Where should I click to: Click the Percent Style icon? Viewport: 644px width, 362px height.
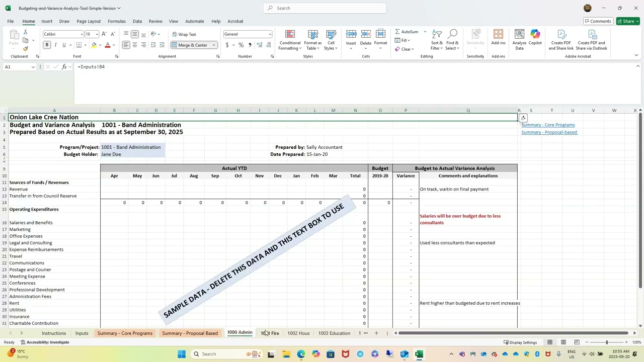click(241, 45)
